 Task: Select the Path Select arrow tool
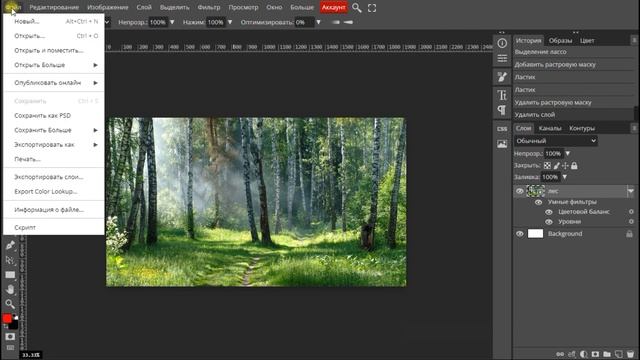pyautogui.click(x=10, y=260)
